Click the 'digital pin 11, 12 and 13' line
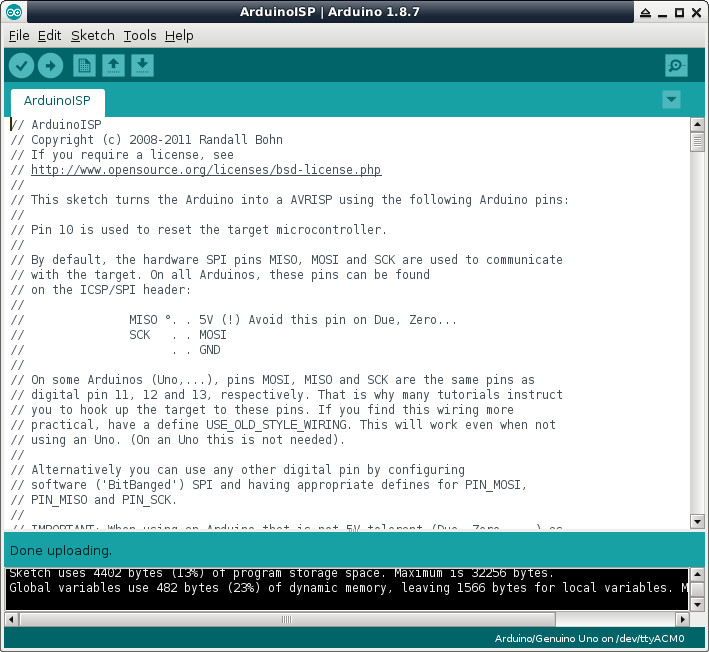This screenshot has width=709, height=652. 287,394
